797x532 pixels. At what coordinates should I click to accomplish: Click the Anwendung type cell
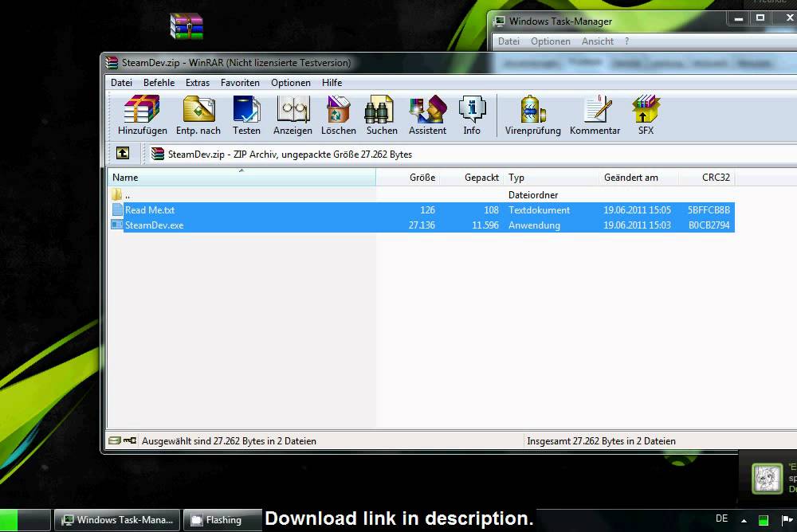[x=534, y=225]
